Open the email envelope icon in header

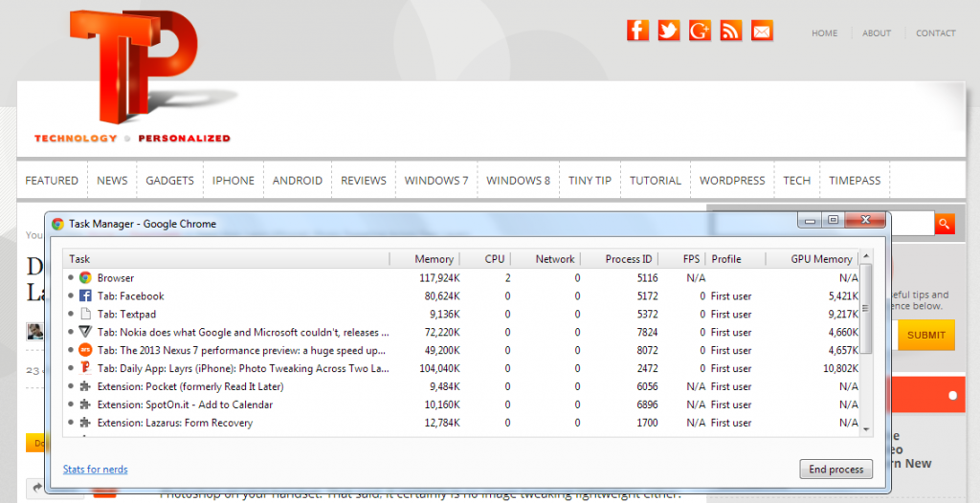[x=762, y=30]
